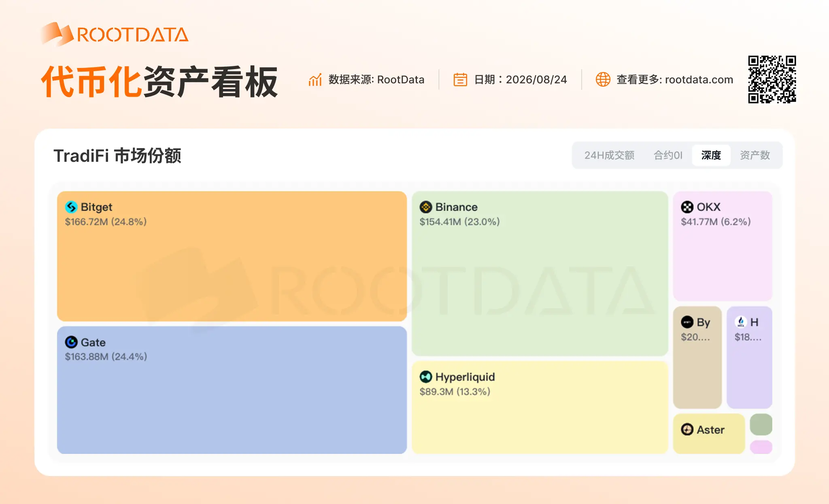
Task: Click the TradiFi 市场份额 heading
Action: click(117, 156)
